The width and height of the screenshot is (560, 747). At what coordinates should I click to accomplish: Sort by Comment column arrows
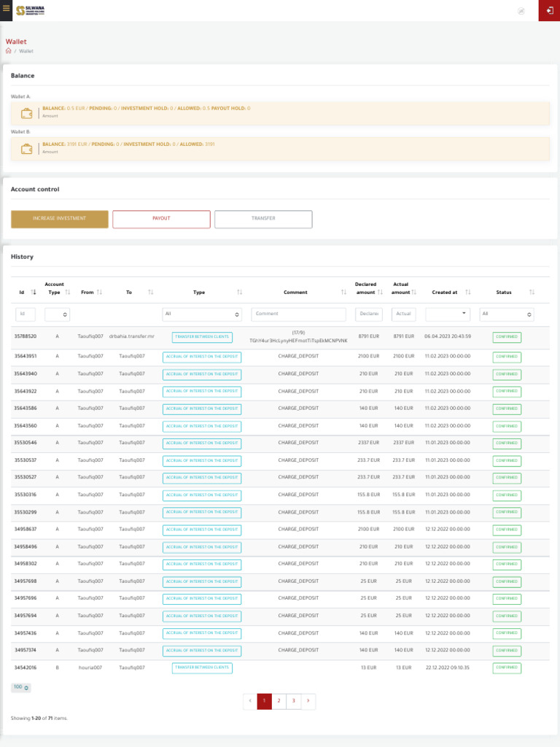(x=344, y=292)
